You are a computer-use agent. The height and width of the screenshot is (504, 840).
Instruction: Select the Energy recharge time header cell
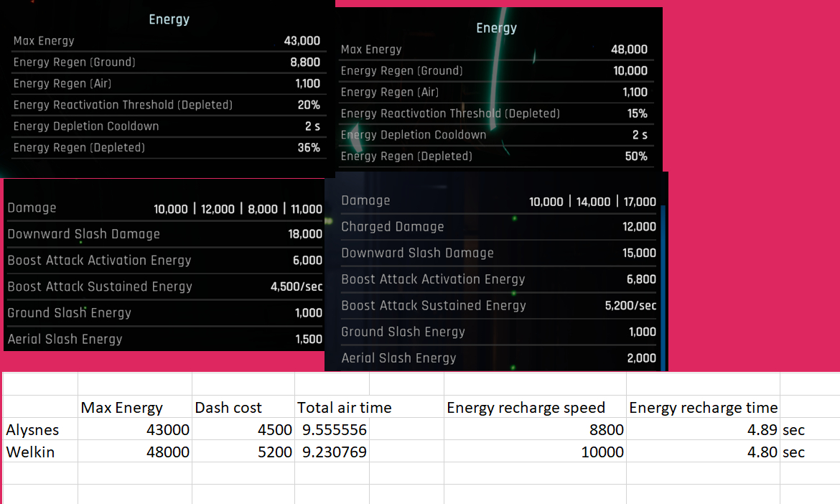click(x=704, y=407)
